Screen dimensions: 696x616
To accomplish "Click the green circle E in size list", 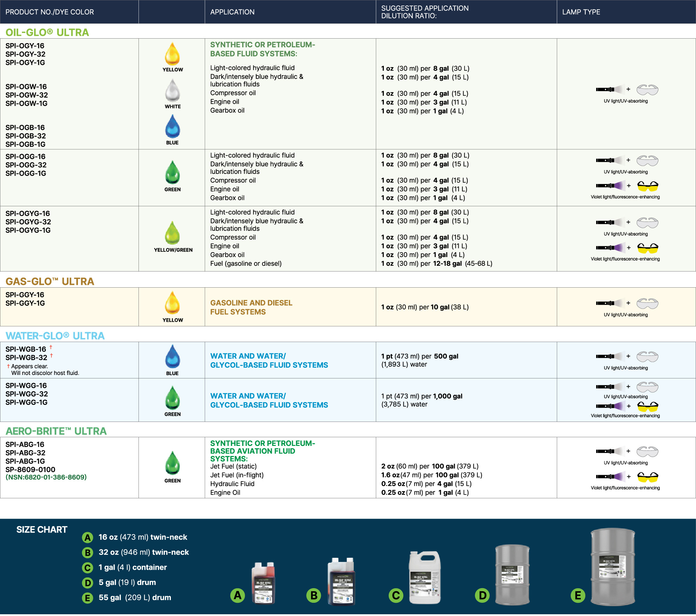I will [88, 598].
